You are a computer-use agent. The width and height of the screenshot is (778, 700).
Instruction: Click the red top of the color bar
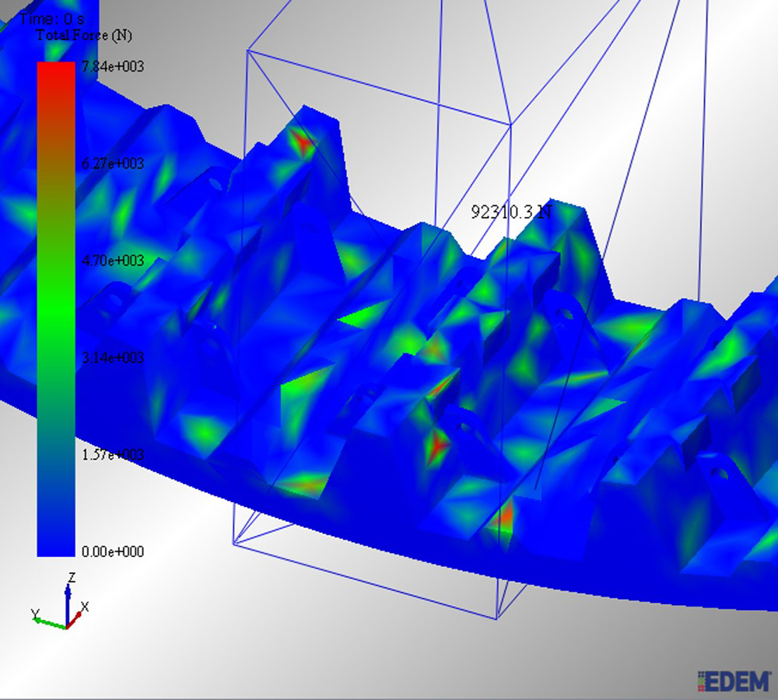pyautogui.click(x=56, y=74)
